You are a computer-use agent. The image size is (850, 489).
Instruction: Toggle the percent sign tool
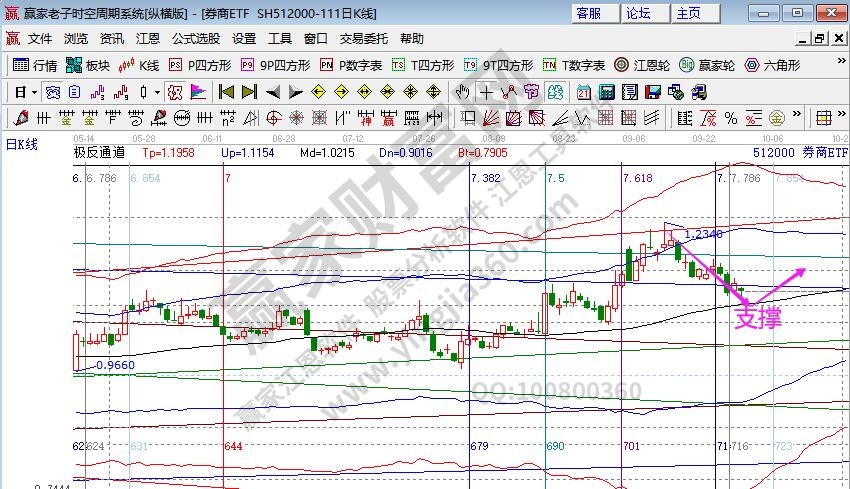tap(731, 118)
